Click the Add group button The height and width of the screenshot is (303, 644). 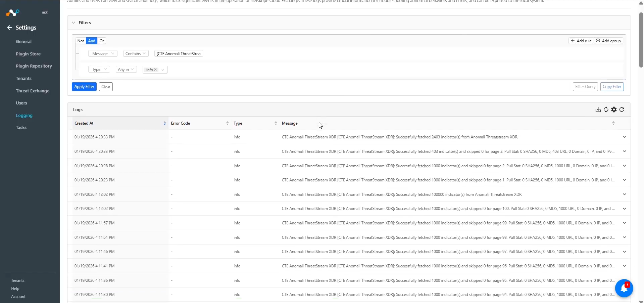608,41
